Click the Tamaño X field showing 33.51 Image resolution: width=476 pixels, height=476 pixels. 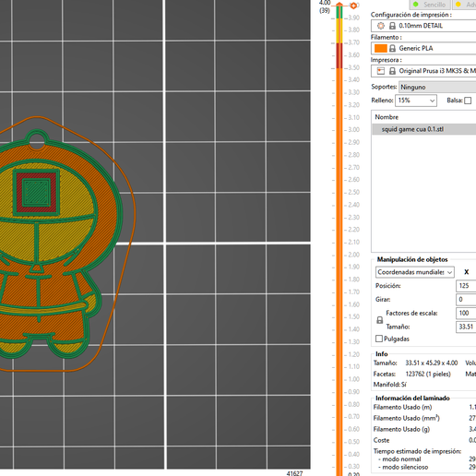click(466, 327)
